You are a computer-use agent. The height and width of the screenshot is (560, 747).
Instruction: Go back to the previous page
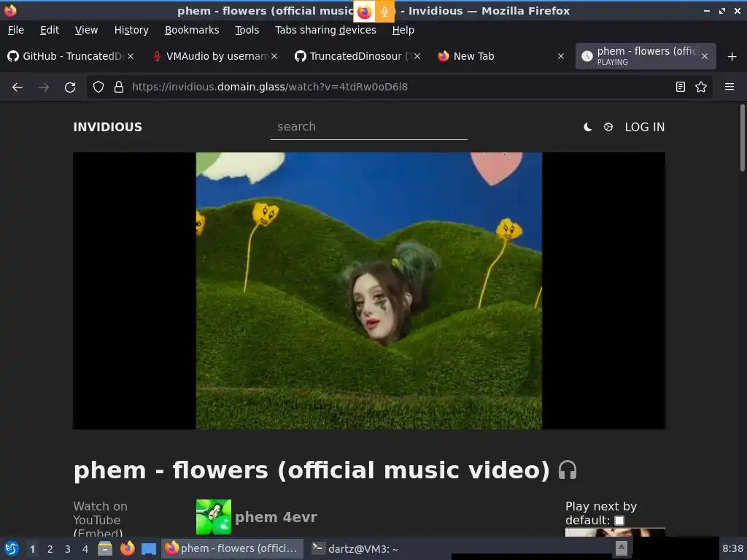coord(18,87)
